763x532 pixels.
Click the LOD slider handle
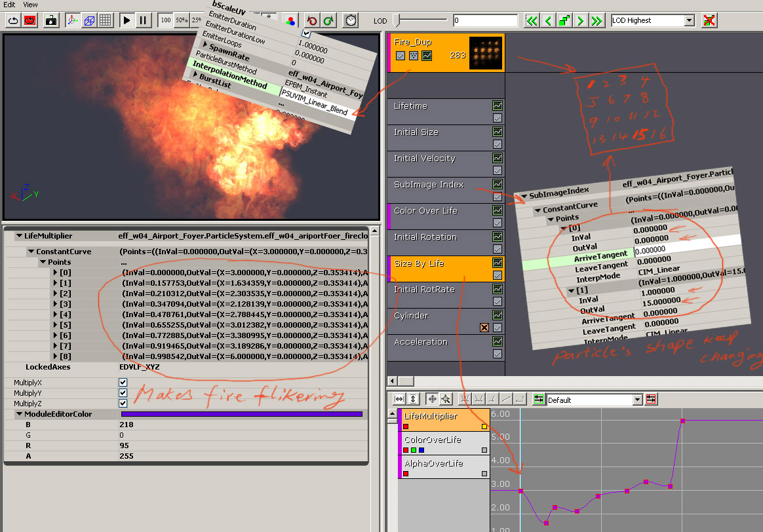point(397,20)
